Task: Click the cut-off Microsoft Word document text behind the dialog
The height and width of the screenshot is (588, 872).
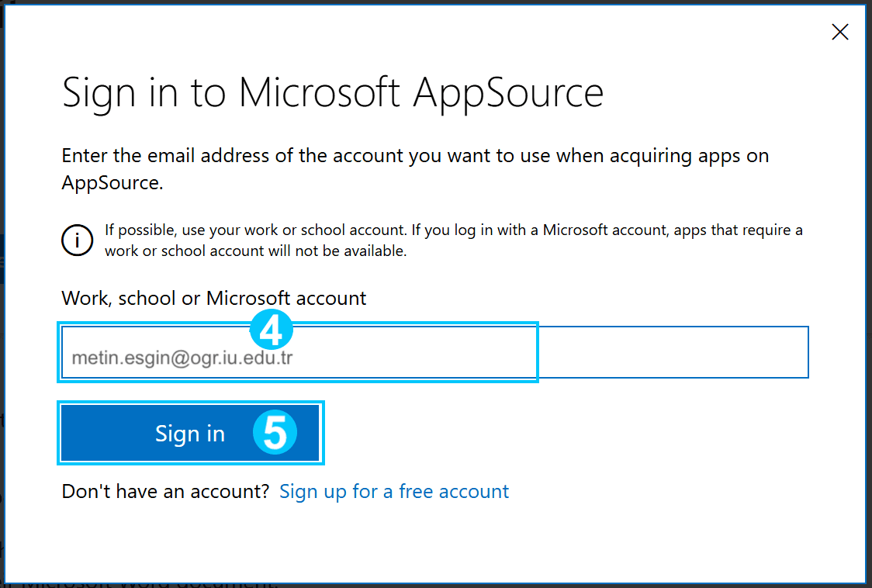Action: tap(149, 585)
